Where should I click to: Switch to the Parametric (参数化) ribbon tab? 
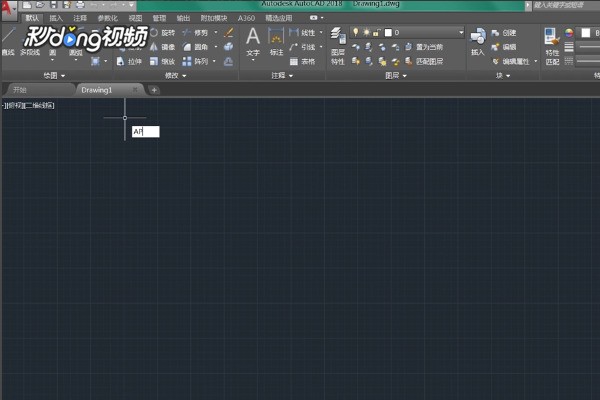tap(108, 18)
